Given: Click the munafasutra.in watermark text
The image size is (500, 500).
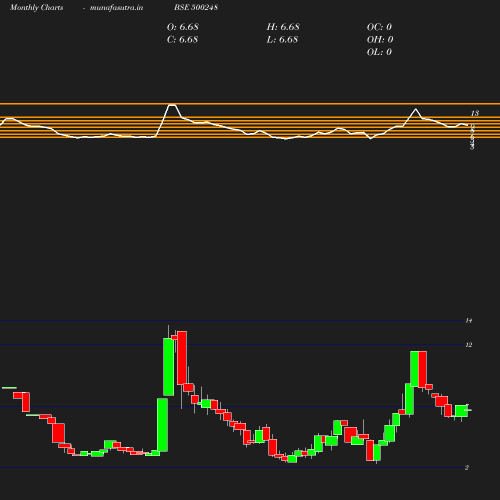Looking at the screenshot, I should coord(116,8).
